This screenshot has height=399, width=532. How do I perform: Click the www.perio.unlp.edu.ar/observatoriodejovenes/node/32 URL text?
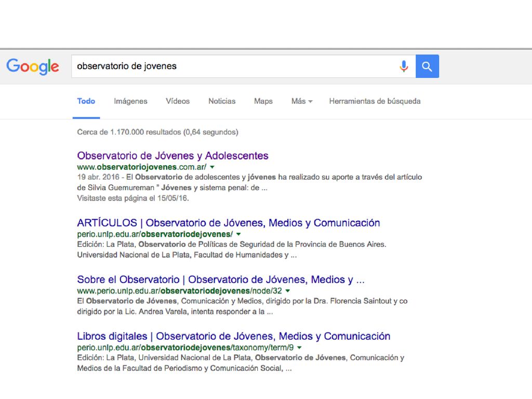[179, 291]
